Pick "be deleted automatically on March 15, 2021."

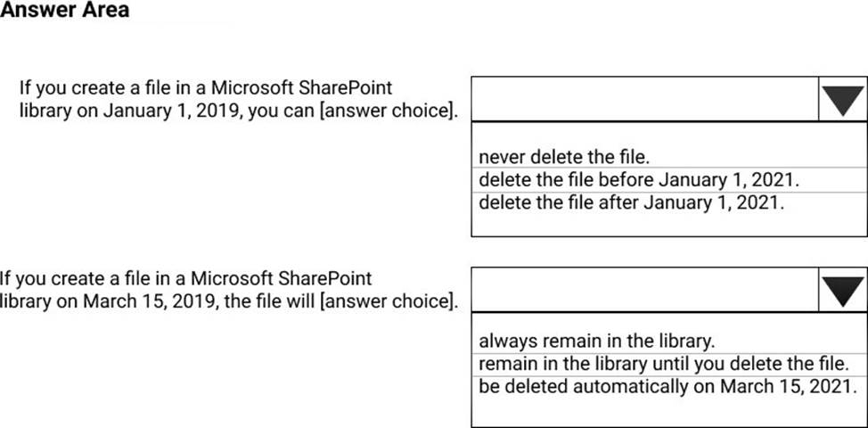coord(667,387)
